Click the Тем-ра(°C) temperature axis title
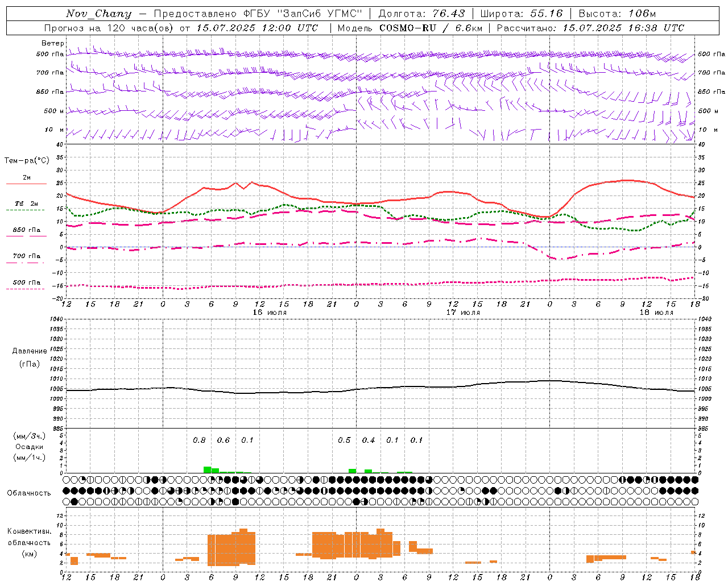The width and height of the screenshot is (728, 582). 27,161
